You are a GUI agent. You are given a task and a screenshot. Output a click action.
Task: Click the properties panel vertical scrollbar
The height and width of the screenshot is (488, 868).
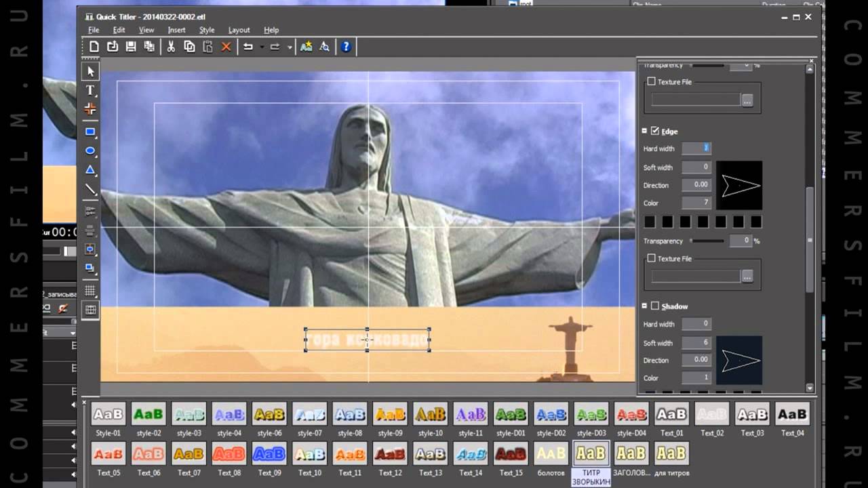point(810,239)
